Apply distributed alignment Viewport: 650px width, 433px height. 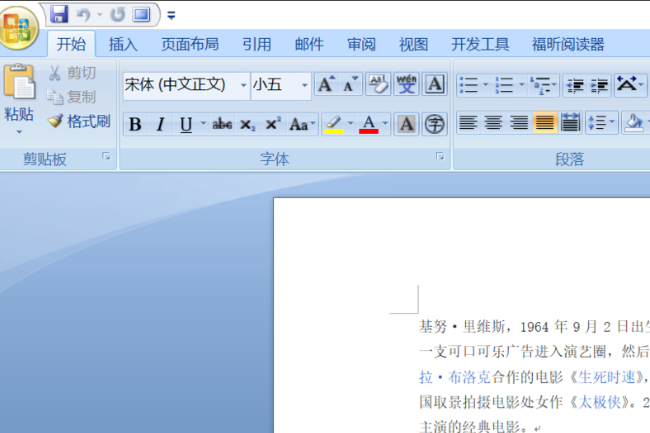pyautogui.click(x=570, y=123)
